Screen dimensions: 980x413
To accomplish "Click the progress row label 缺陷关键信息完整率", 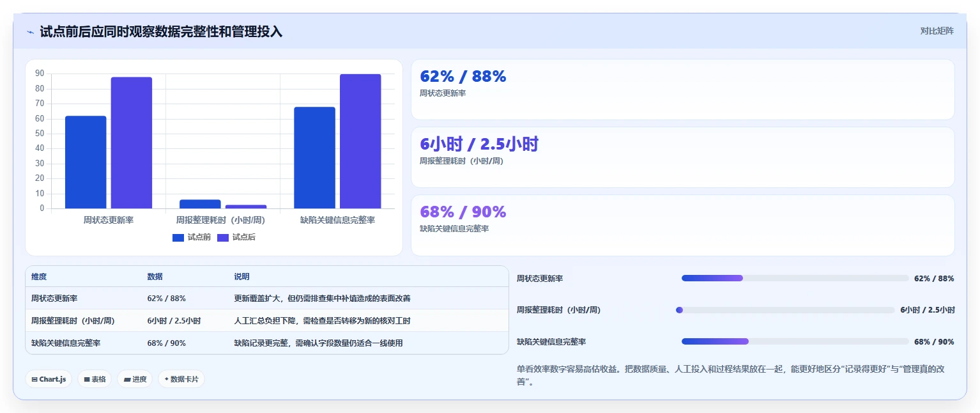I will (x=551, y=342).
